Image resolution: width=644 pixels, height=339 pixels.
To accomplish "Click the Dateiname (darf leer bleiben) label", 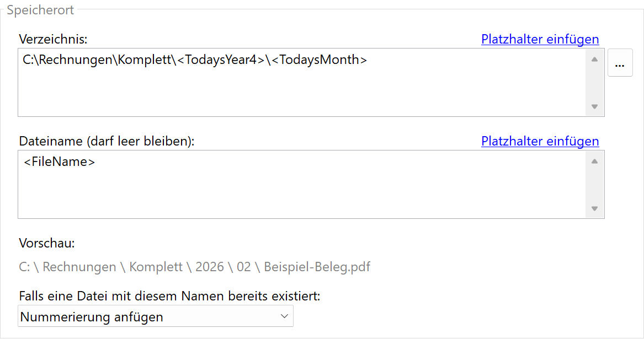I will tap(107, 141).
